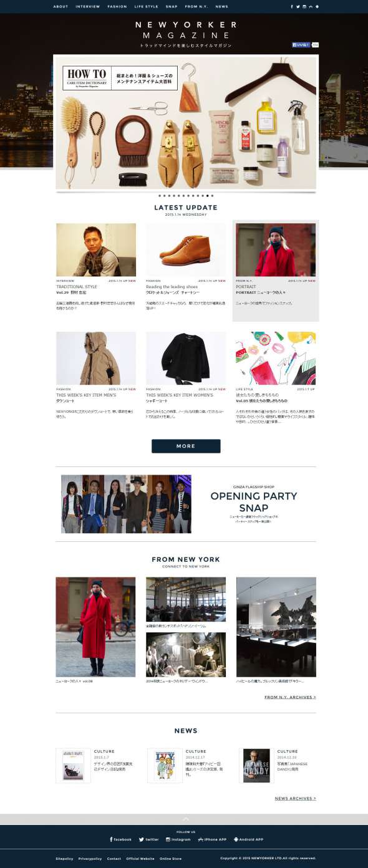This screenshot has width=368, height=868.
Task: Open FROM N.Y. ARCHIVES link
Action: (x=290, y=697)
